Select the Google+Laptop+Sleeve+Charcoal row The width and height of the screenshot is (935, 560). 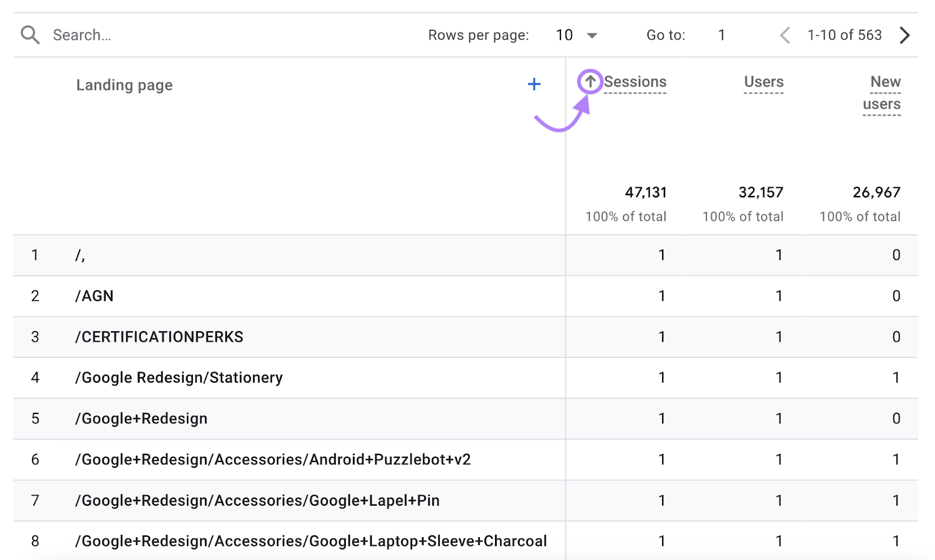pyautogui.click(x=311, y=541)
